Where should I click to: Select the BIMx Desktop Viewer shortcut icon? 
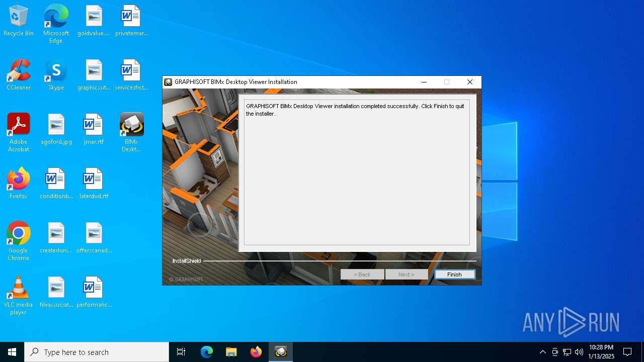pos(131,133)
